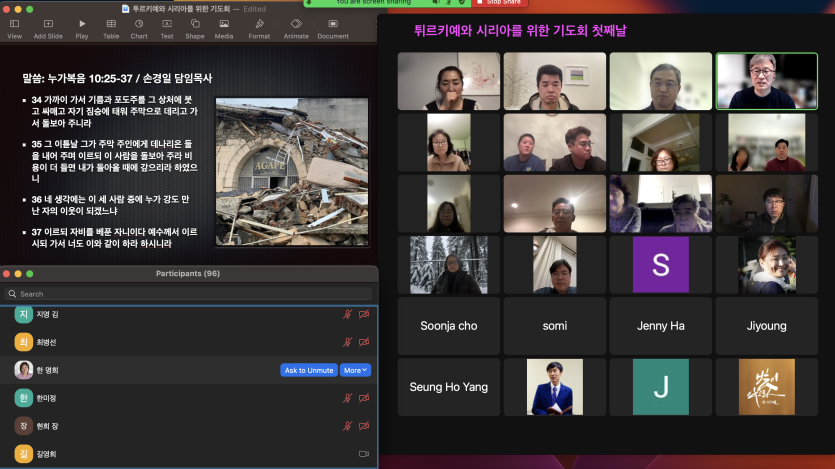
Task: Select participant 길영희 in the list
Action: 189,454
